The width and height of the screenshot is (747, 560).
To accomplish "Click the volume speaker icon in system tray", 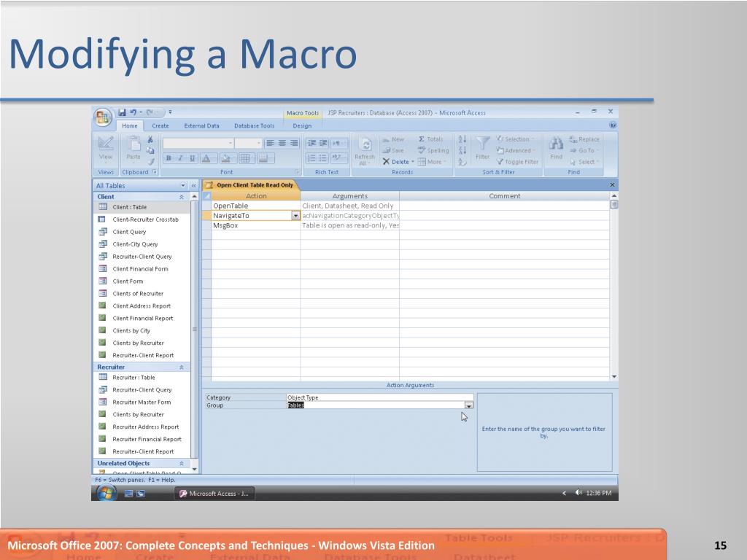I will (578, 493).
